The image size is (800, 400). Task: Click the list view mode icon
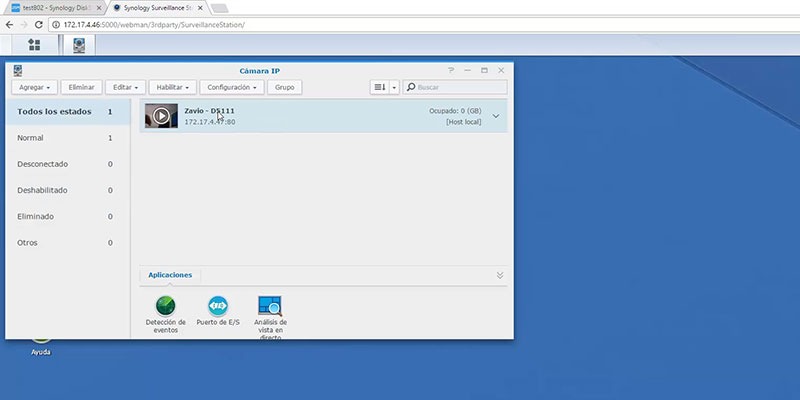pos(380,87)
